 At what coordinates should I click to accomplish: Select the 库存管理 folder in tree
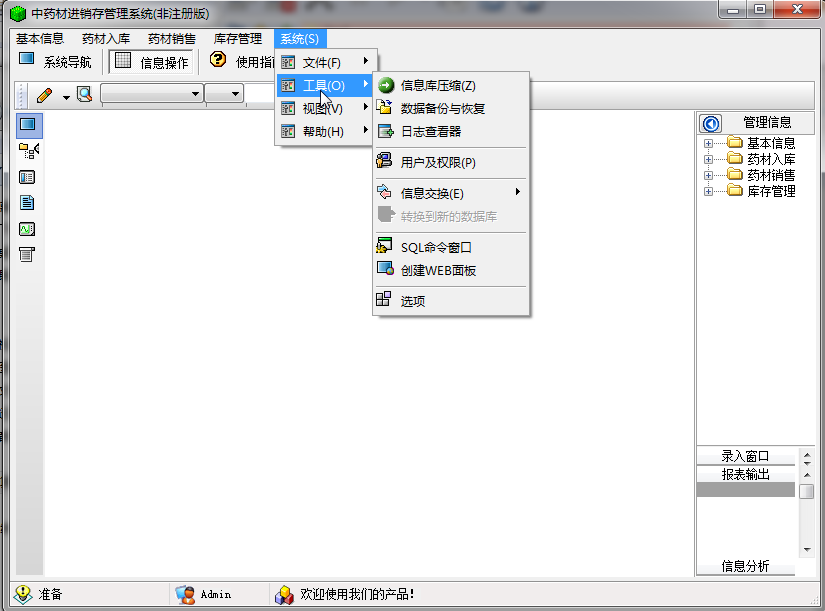762,191
